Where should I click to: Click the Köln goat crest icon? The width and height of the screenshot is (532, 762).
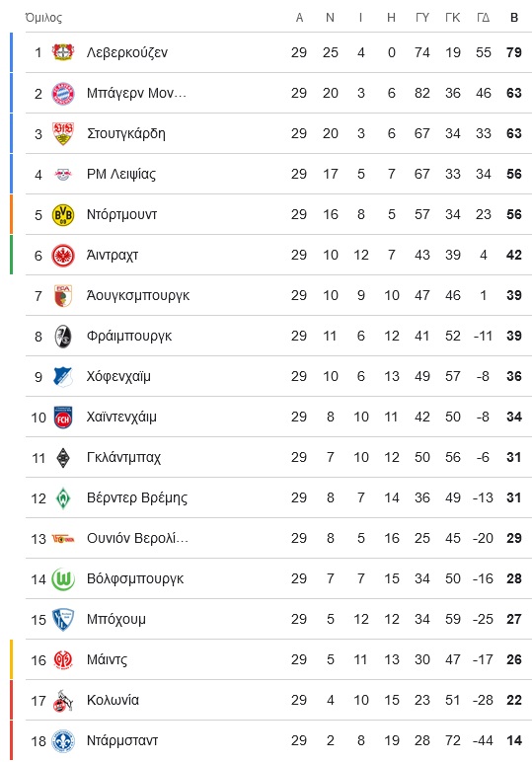tap(62, 700)
